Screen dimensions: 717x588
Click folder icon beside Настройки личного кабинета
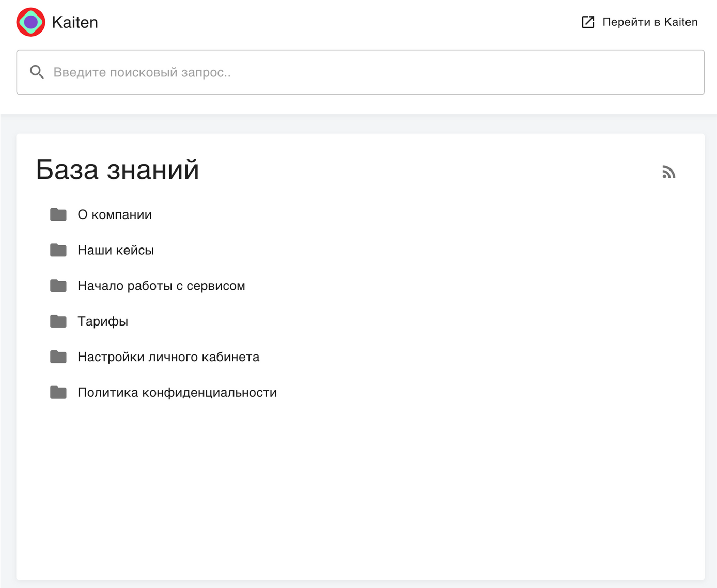(x=58, y=357)
